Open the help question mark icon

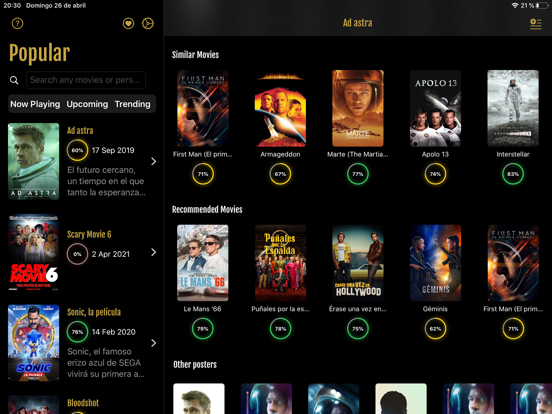(17, 24)
